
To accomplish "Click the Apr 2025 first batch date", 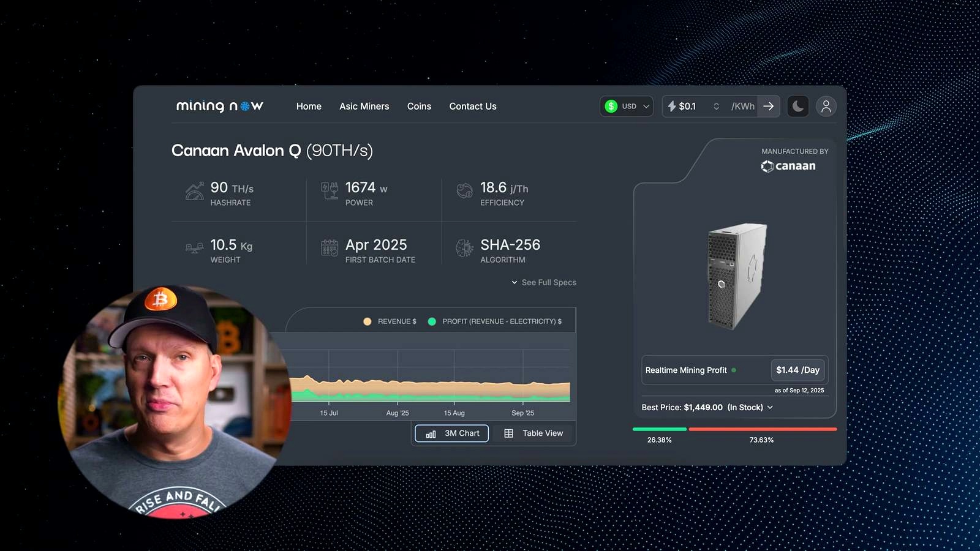I will click(x=376, y=245).
